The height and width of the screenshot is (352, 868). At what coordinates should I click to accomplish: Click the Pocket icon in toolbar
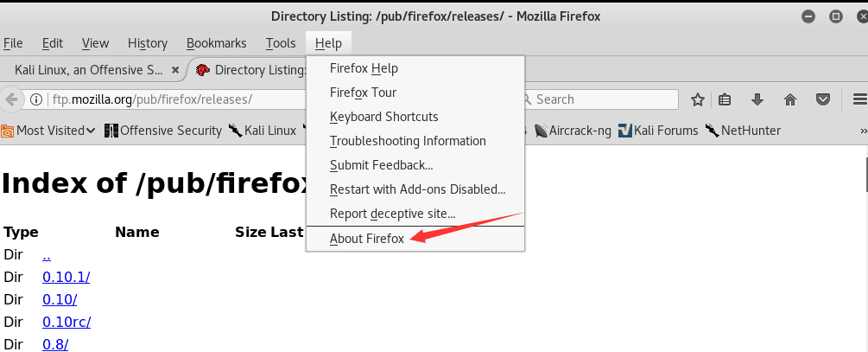click(823, 99)
